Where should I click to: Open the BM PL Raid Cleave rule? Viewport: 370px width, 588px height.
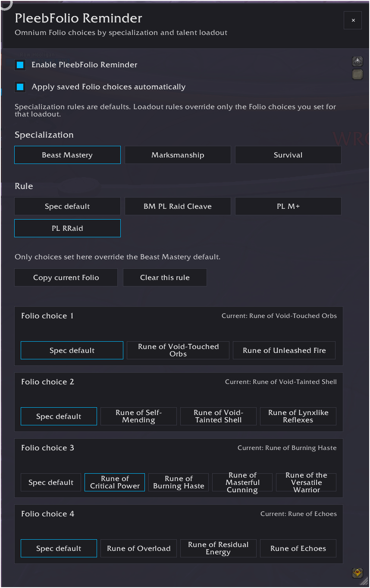tap(178, 206)
